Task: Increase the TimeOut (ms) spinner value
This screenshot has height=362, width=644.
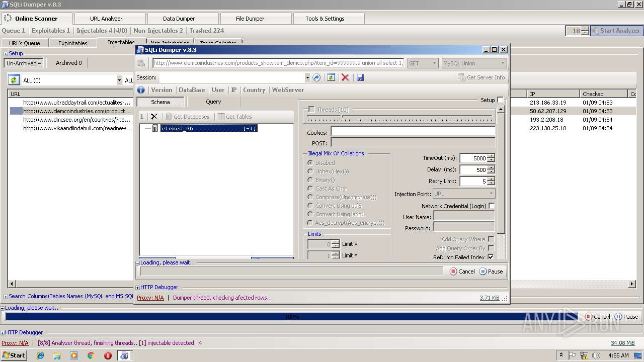Action: 491,156
